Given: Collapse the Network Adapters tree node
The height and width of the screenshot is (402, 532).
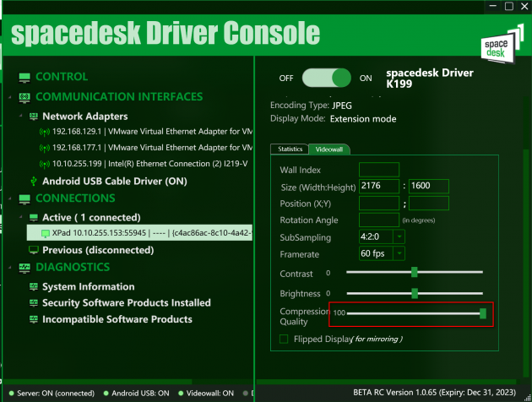Looking at the screenshot, I should (x=20, y=117).
